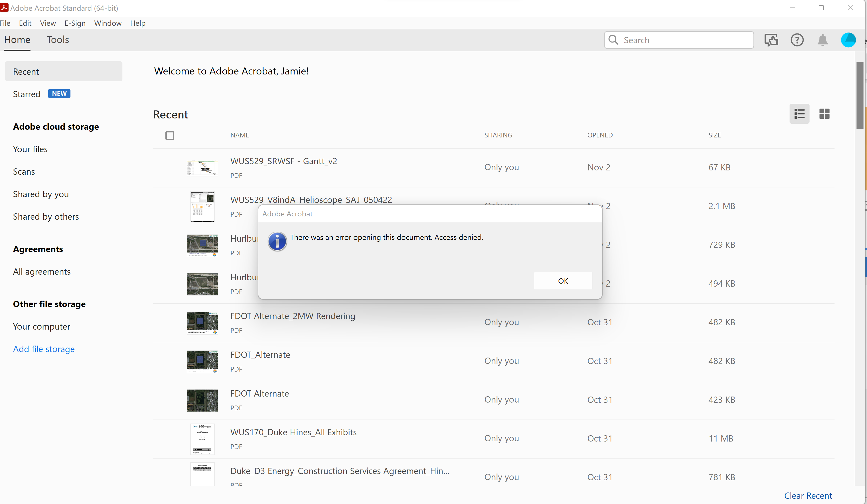Screen dimensions: 867x504
Task: Open the Edit menu
Action: (25, 23)
